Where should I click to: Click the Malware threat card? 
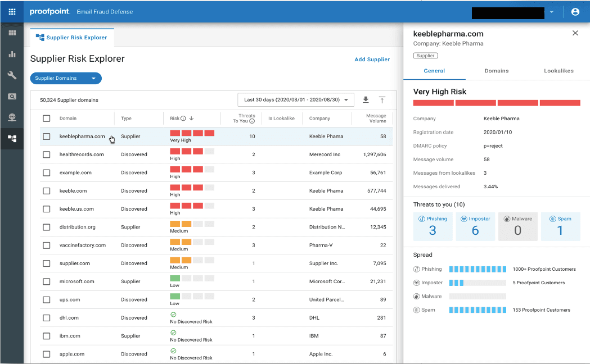[518, 226]
